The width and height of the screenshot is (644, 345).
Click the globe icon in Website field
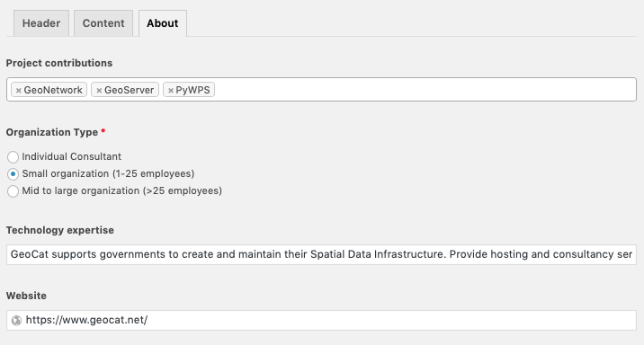16,321
